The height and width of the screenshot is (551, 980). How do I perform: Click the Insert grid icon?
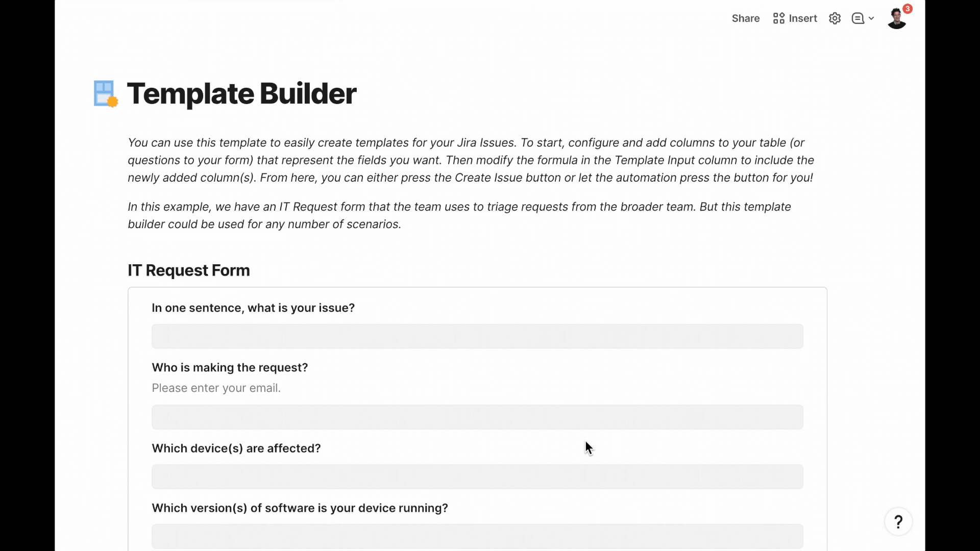(778, 18)
